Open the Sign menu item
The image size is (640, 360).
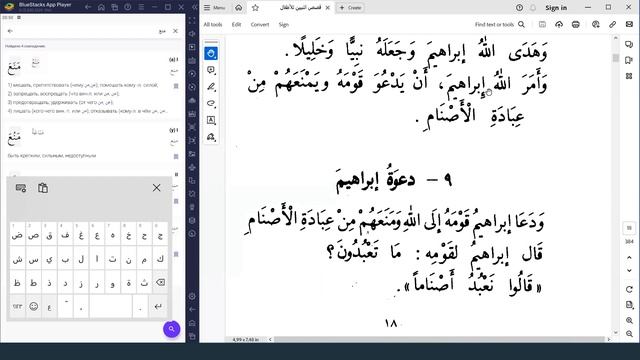point(284,24)
